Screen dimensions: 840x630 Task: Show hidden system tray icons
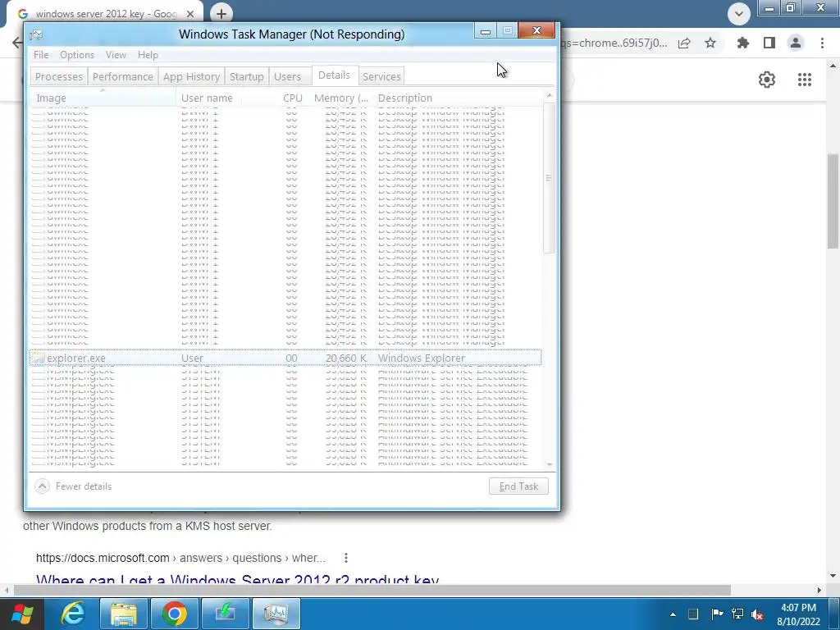coord(673,614)
